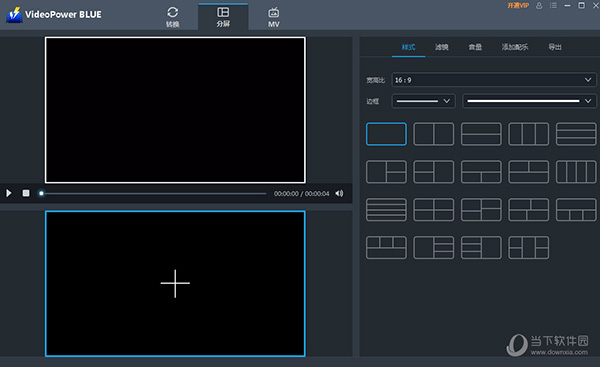Image resolution: width=600 pixels, height=367 pixels.
Task: Click the 开通VIP link
Action: (x=518, y=5)
